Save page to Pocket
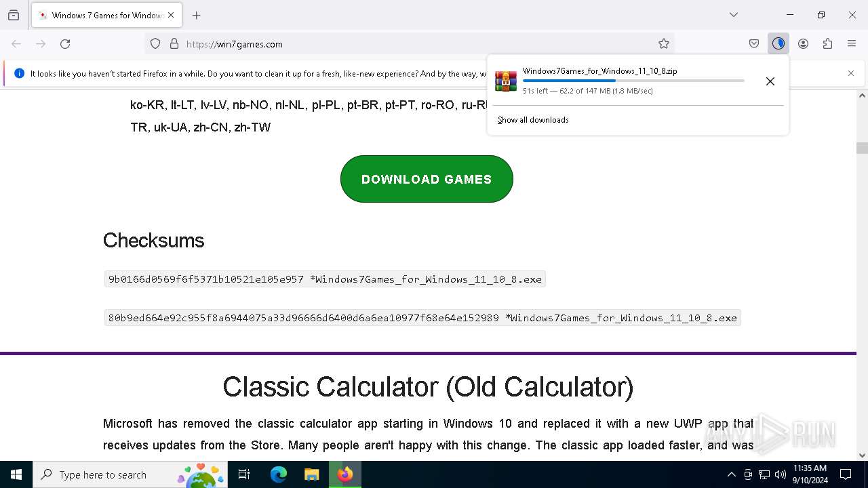The image size is (868, 488). pyautogui.click(x=754, y=43)
